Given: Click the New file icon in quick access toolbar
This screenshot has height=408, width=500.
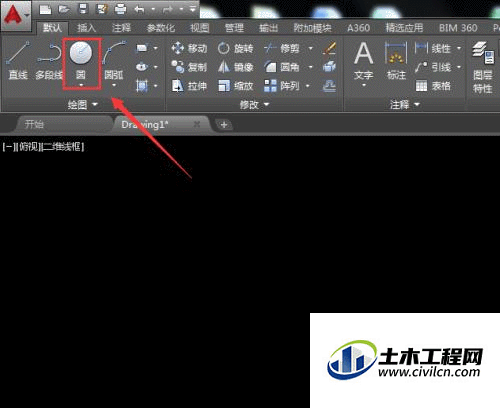Looking at the screenshot, I should point(45,10).
